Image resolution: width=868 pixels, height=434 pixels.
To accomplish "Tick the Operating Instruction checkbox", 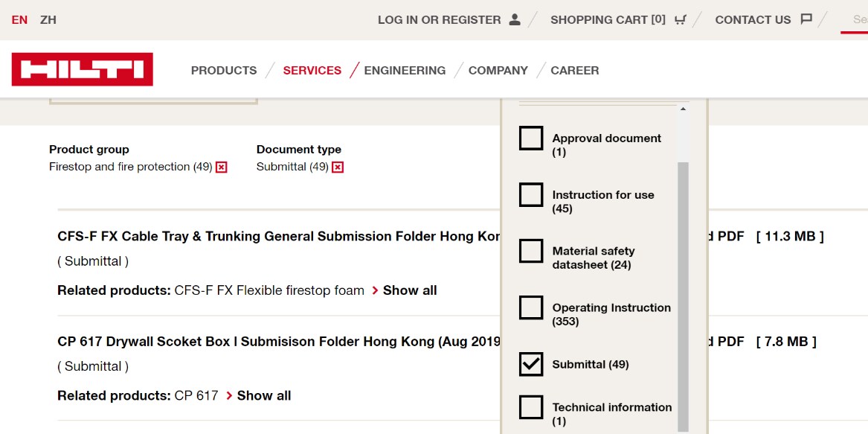I will (x=531, y=307).
